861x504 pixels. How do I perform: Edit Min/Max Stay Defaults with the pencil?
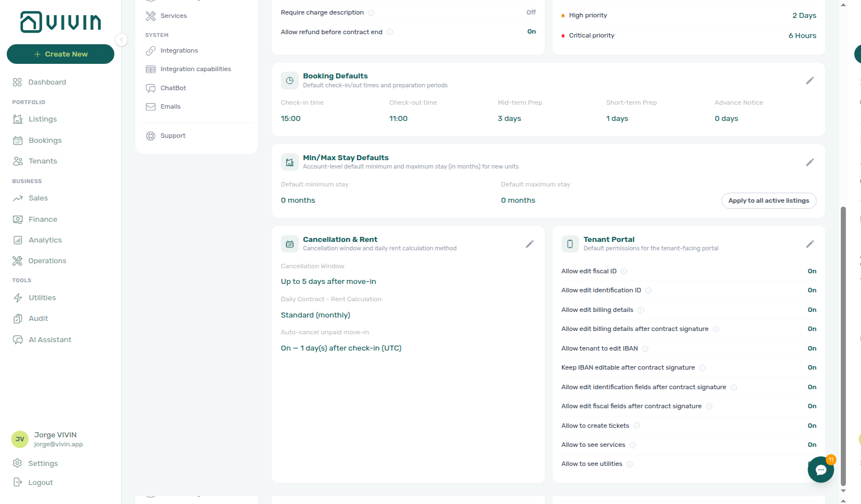click(810, 162)
